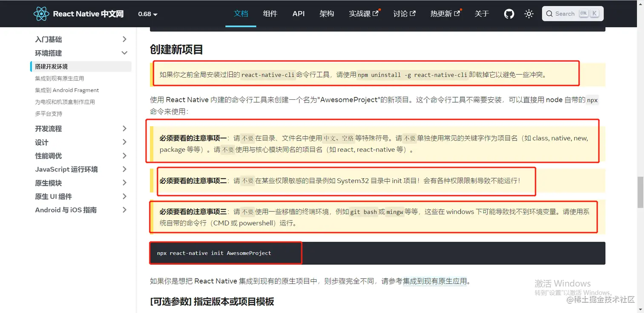Screen dimensions: 644x313
Task: Expand the 设计 chevron
Action: pos(124,142)
